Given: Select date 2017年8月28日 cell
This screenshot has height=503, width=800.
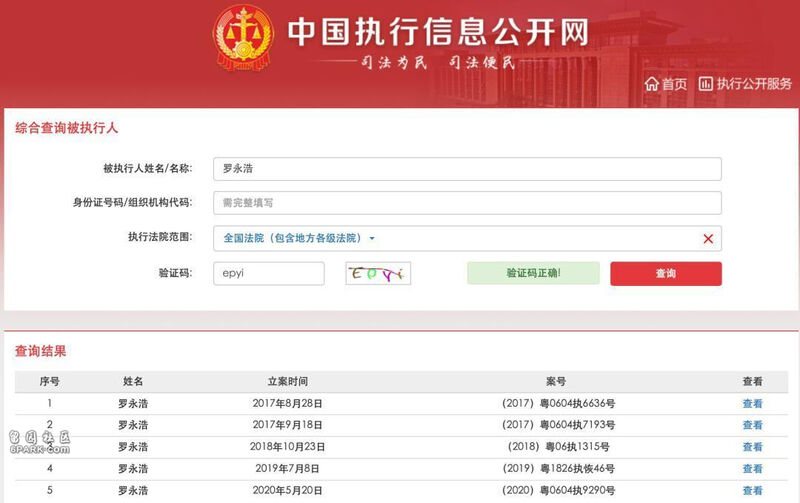Looking at the screenshot, I should click(287, 404).
